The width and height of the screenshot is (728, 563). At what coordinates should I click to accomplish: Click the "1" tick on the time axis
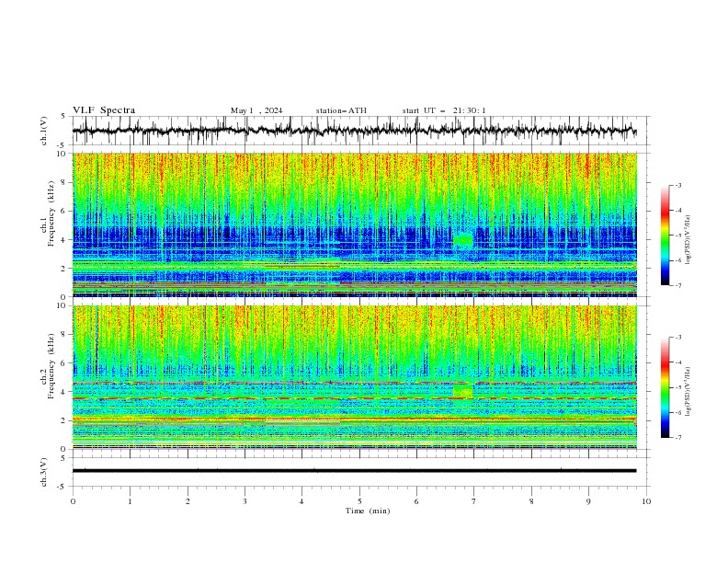click(x=130, y=501)
